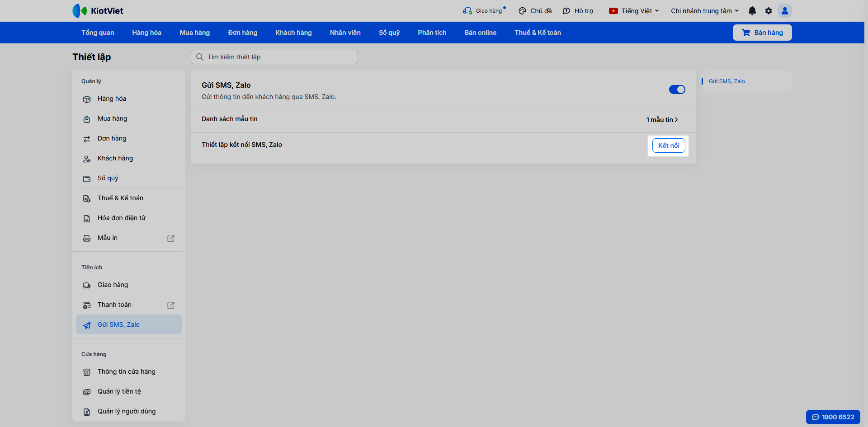868x427 pixels.
Task: Click the KiotViet logo
Action: 98,11
